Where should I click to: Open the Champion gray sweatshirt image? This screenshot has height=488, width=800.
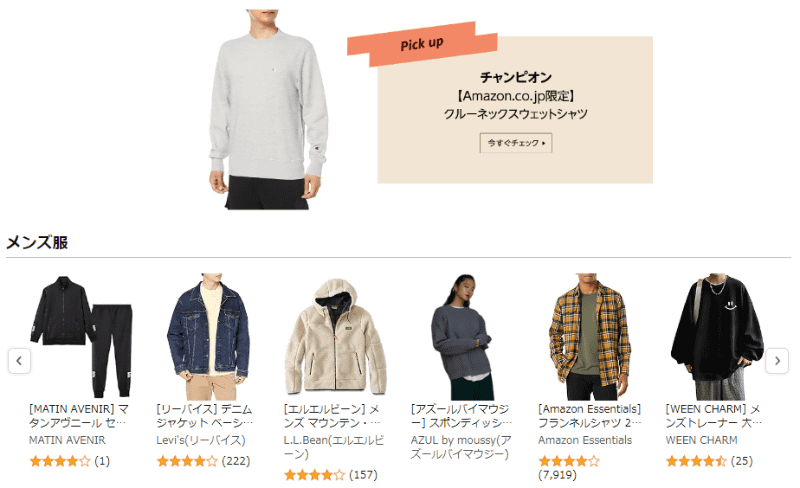[x=268, y=109]
